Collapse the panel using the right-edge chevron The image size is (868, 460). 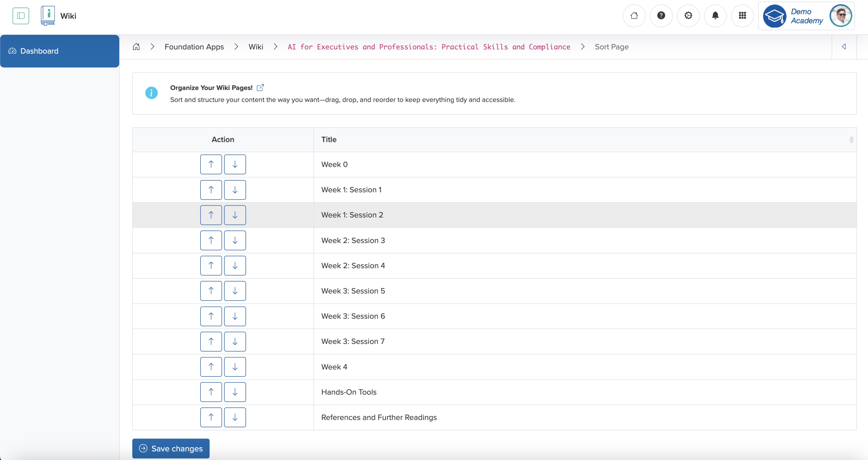point(844,47)
